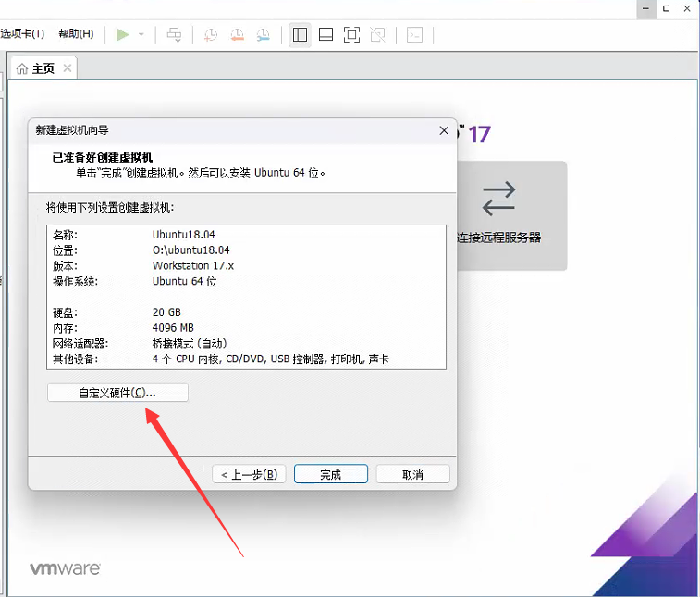Open the Snapshot Manager icon
The width and height of the screenshot is (700, 597).
[263, 34]
